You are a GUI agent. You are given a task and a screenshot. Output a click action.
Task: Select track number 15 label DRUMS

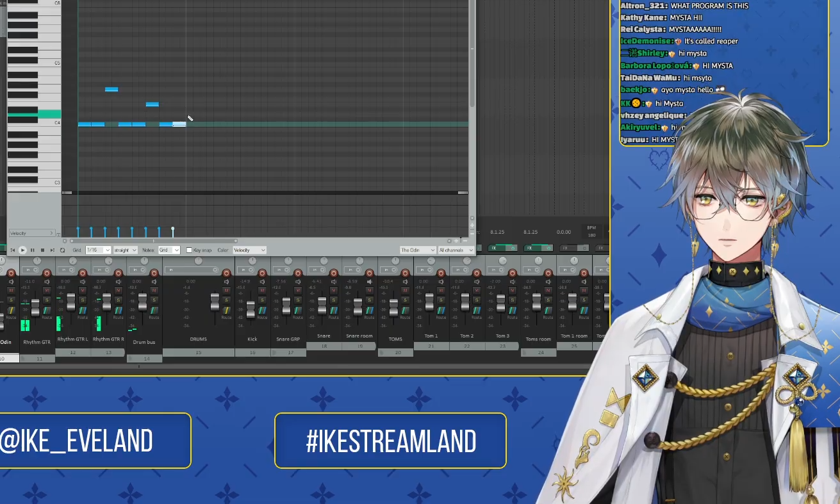(199, 352)
